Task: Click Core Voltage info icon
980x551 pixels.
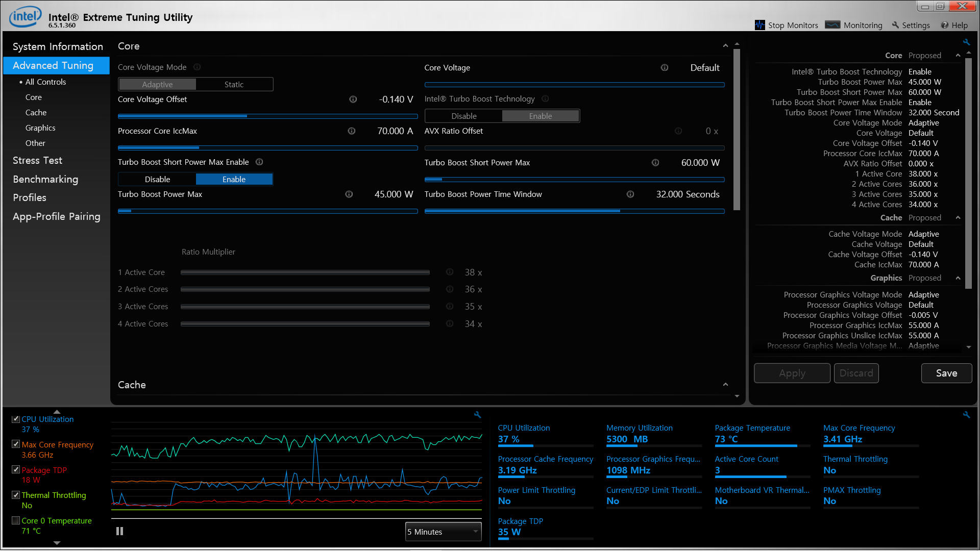Action: point(665,67)
